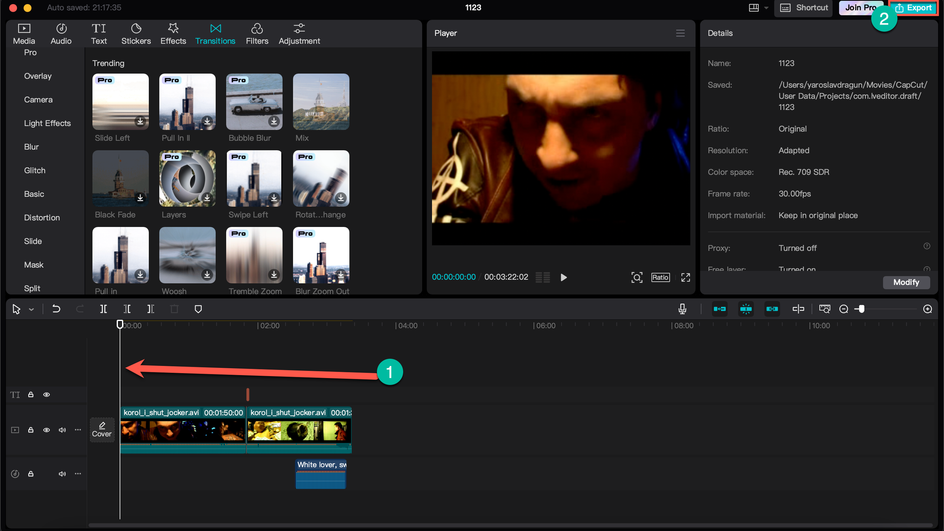The image size is (944, 531).
Task: Hide the main video track
Action: click(x=46, y=430)
